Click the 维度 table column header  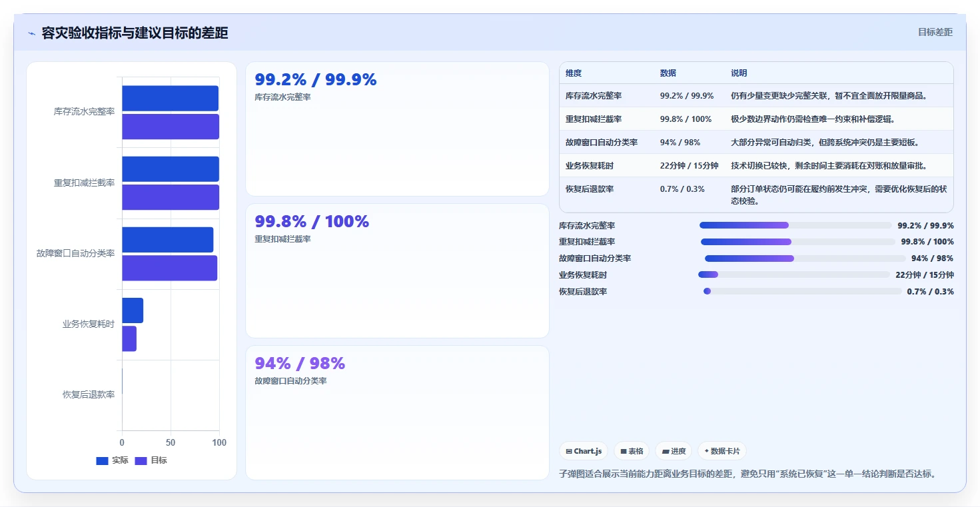click(574, 73)
